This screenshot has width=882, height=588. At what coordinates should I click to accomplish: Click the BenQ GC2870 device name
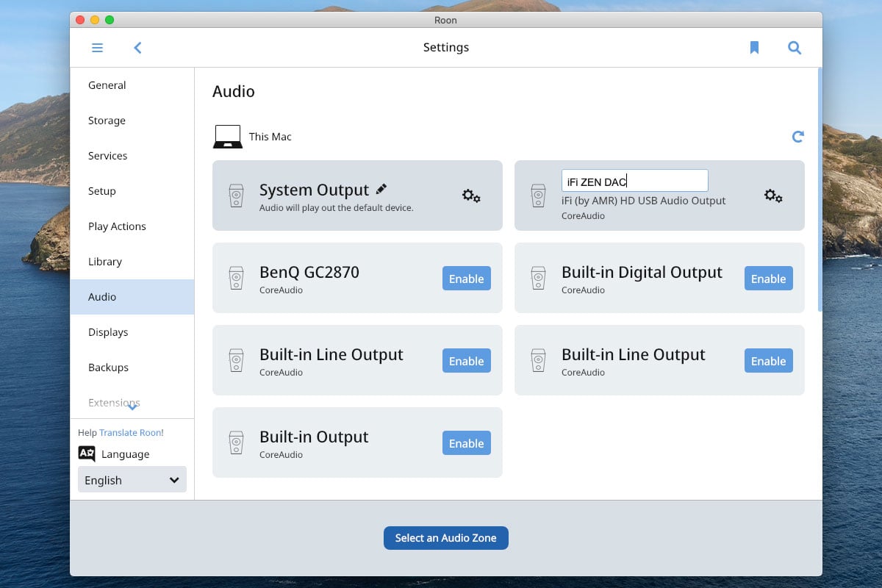[309, 272]
